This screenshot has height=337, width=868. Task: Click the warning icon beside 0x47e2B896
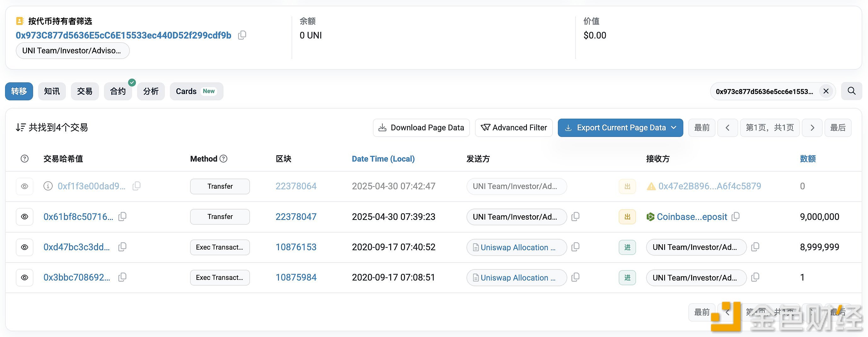[x=651, y=186]
